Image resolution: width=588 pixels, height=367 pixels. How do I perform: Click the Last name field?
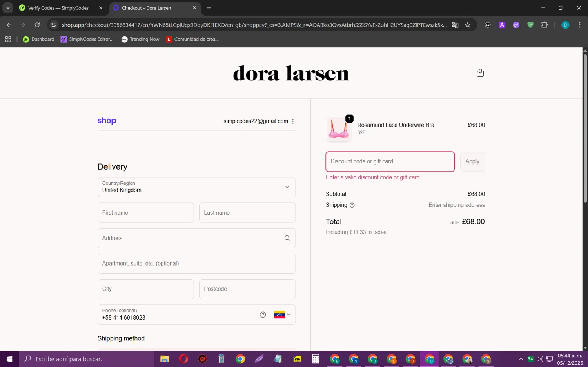click(247, 213)
